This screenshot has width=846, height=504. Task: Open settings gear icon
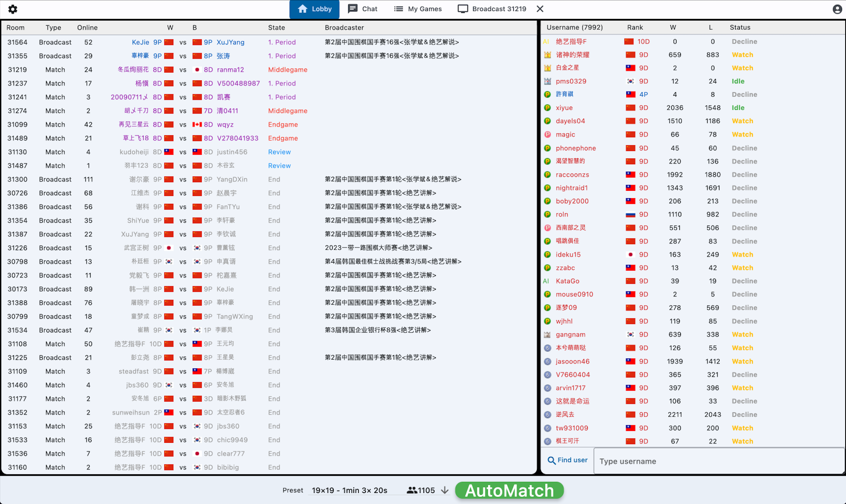point(13,9)
